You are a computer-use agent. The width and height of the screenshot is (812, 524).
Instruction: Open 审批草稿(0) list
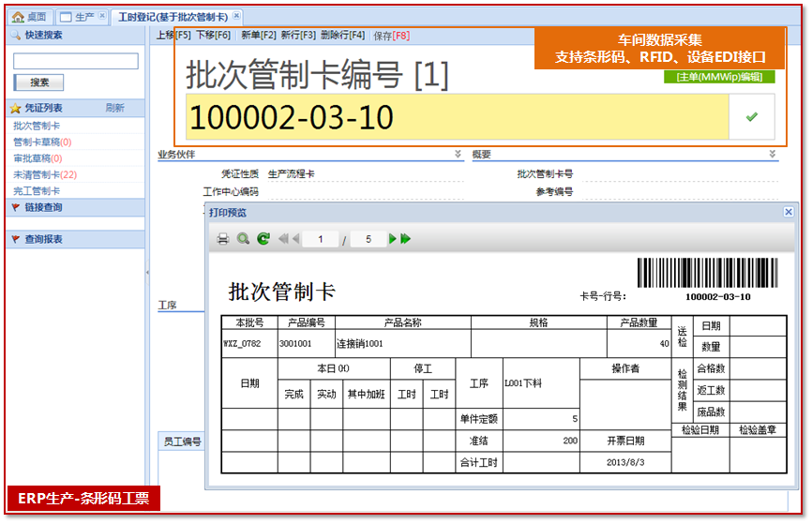[38, 158]
